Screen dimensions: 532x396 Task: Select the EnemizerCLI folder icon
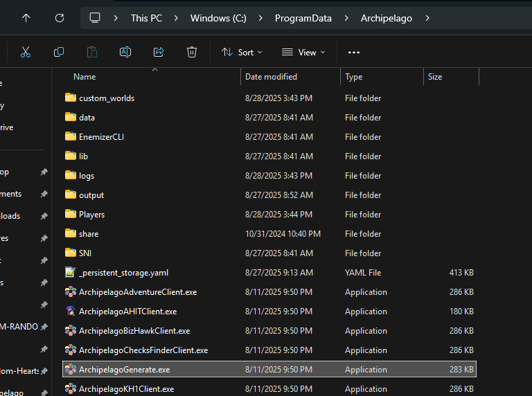coord(71,136)
